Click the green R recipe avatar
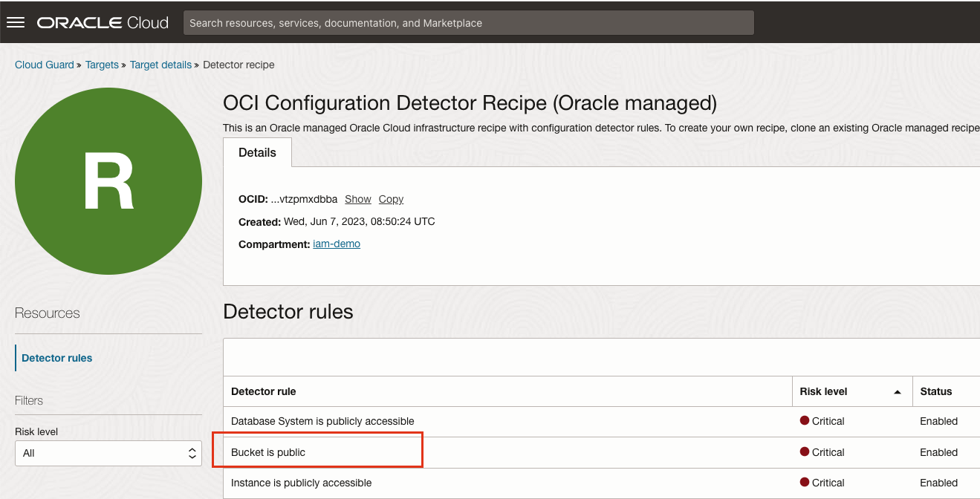980x499 pixels. [x=108, y=181]
